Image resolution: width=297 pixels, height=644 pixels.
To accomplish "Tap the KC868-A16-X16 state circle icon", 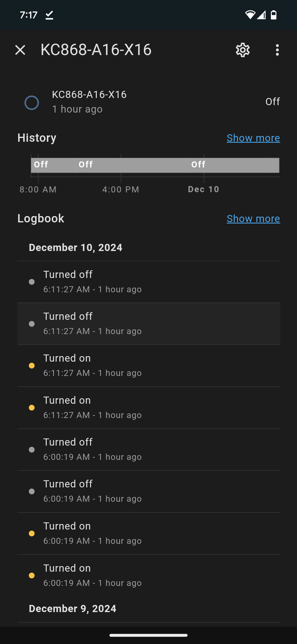I will click(x=32, y=103).
